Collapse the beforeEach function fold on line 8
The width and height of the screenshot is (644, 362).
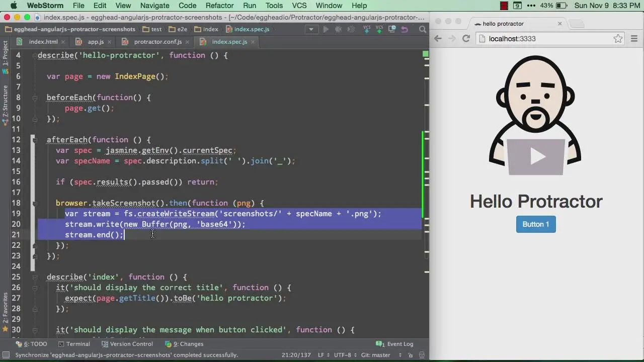click(35, 98)
